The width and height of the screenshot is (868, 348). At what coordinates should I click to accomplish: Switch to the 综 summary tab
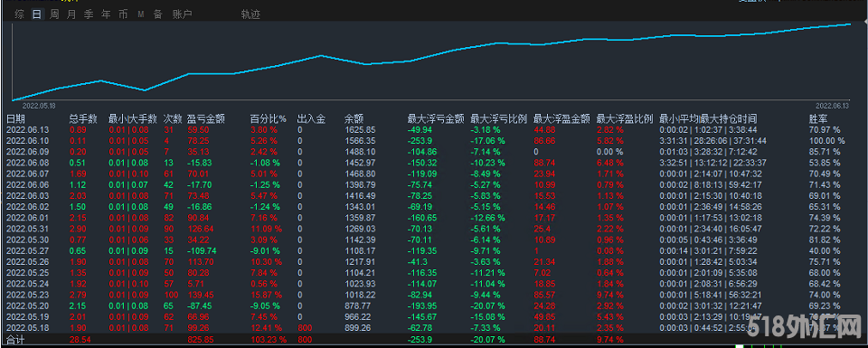[19, 14]
